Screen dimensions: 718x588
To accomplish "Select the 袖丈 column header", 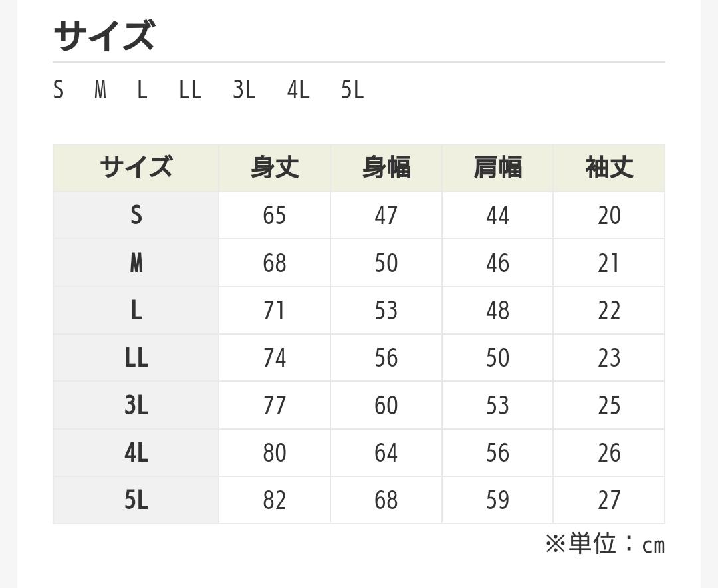I will [x=609, y=168].
